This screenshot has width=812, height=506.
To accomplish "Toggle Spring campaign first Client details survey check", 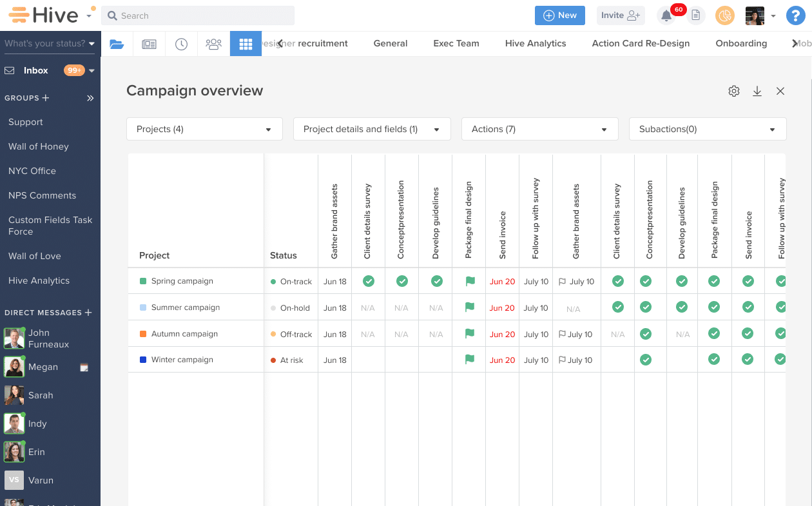I will click(369, 281).
